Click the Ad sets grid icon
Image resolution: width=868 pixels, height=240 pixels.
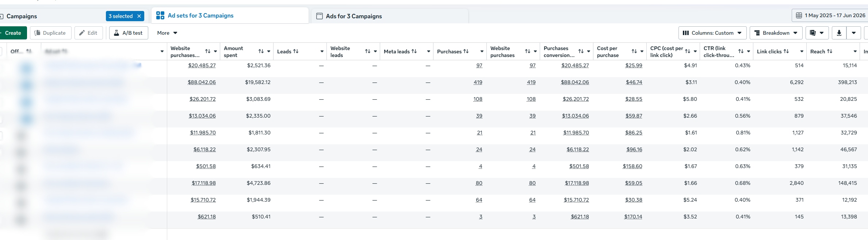point(160,15)
